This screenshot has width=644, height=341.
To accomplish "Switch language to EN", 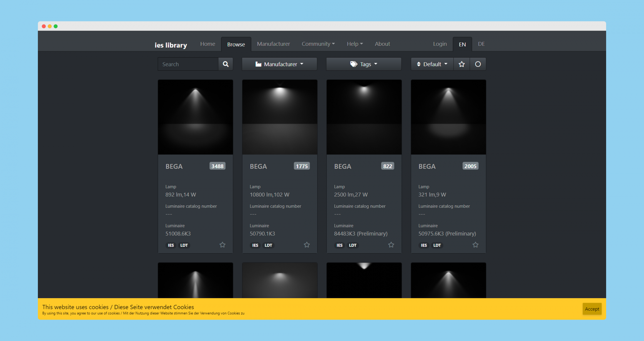I will tap(462, 44).
